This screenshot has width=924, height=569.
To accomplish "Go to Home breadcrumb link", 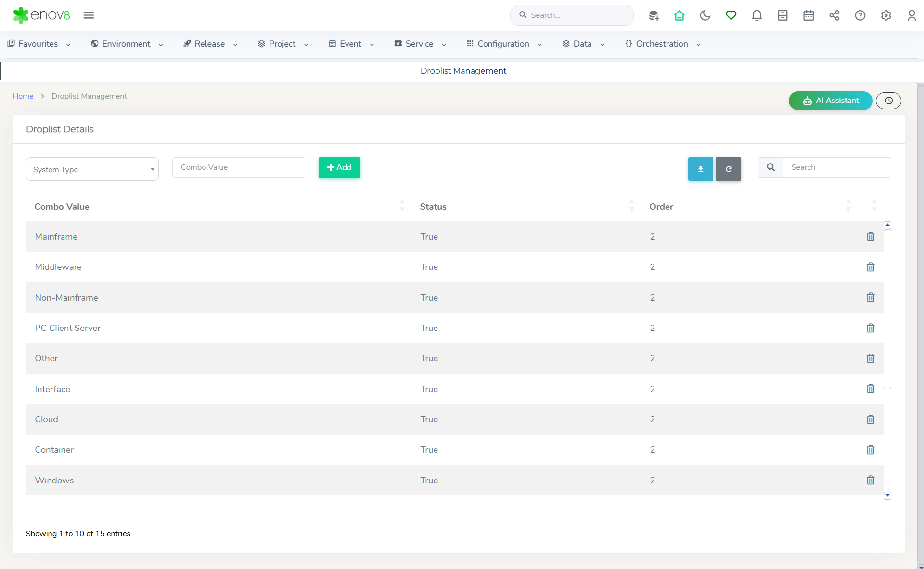I will (23, 96).
